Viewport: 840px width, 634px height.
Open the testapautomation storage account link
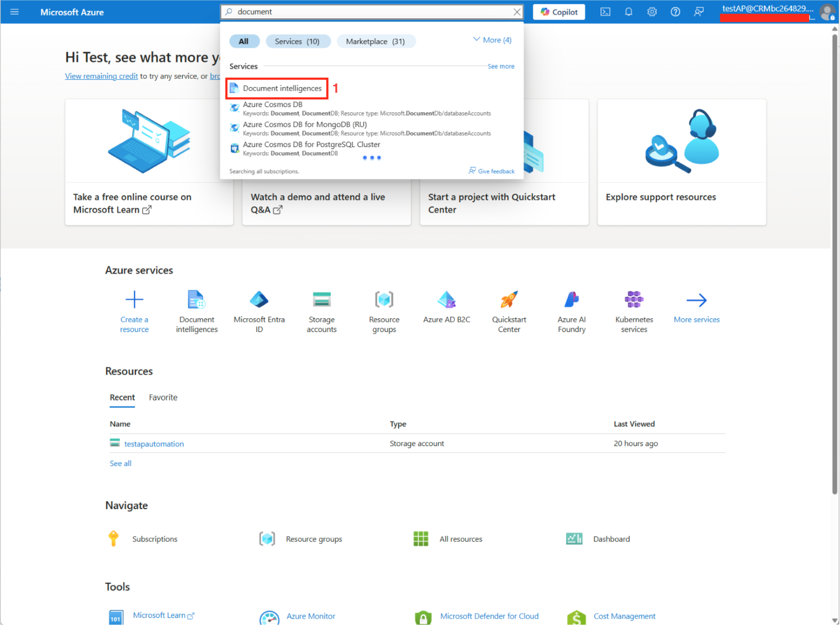pyautogui.click(x=154, y=444)
